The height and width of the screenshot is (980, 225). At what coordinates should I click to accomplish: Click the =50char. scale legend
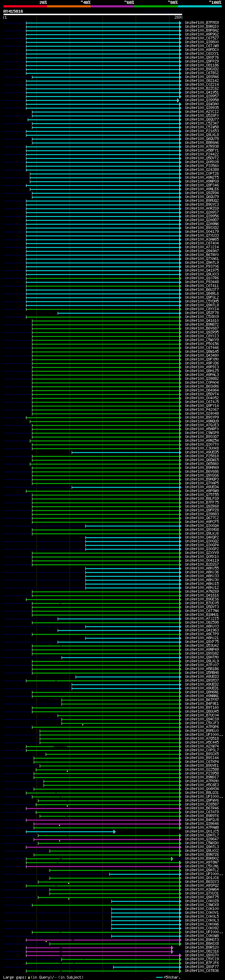168,977
